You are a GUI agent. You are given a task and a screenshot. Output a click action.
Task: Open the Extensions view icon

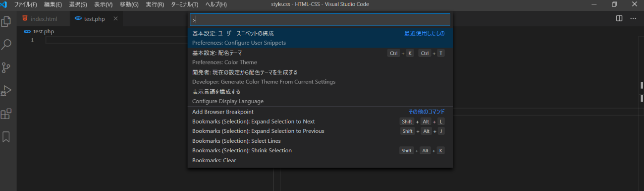tap(6, 114)
